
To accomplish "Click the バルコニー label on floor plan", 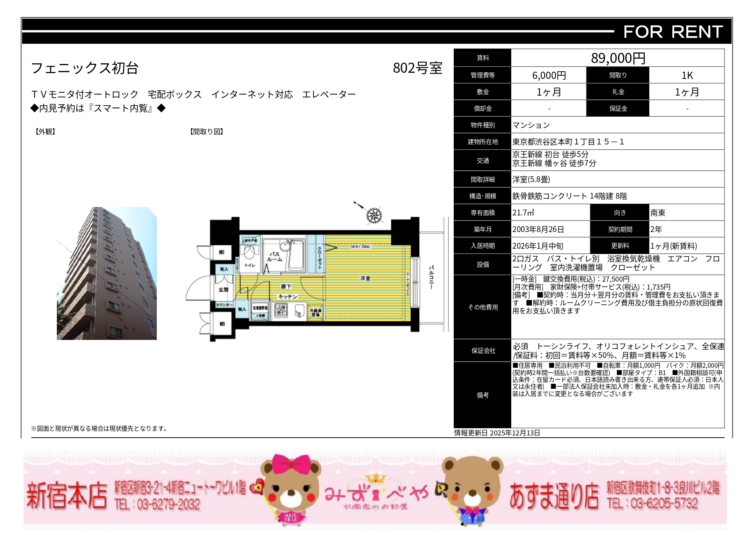I will pyautogui.click(x=431, y=277).
